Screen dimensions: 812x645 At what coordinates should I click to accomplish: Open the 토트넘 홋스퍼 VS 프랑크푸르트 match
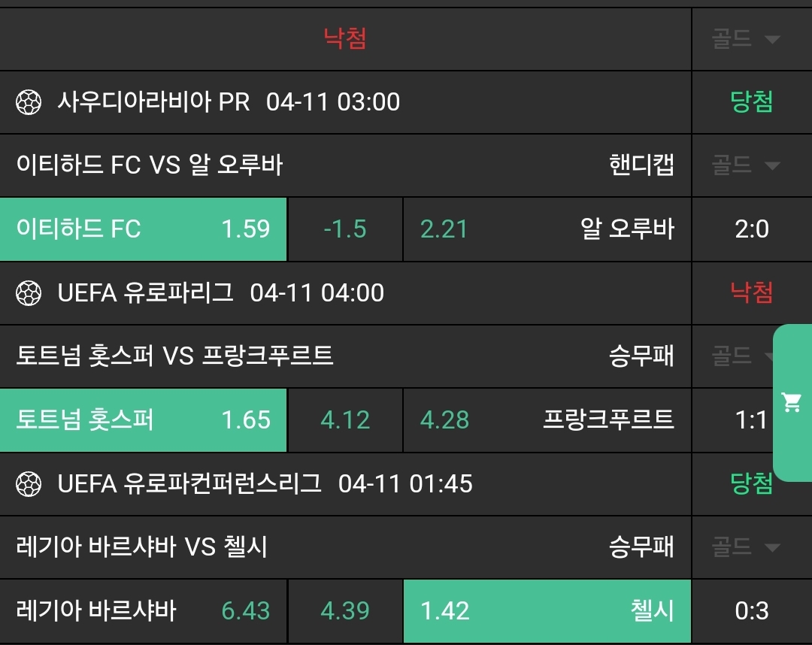click(174, 356)
